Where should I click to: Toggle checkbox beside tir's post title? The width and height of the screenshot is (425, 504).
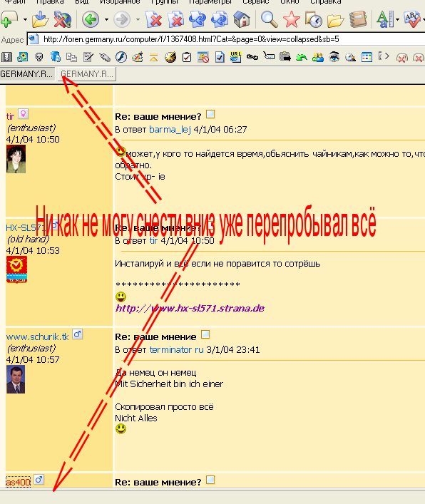click(210, 114)
